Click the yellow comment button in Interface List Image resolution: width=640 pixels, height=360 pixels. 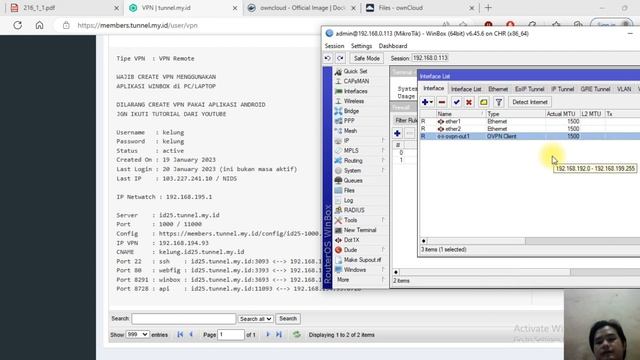coord(484,102)
